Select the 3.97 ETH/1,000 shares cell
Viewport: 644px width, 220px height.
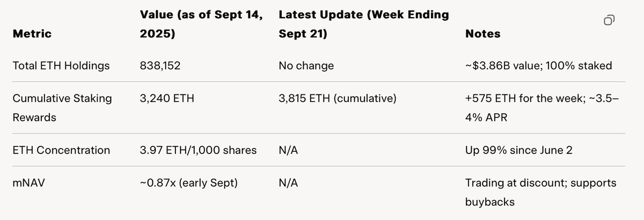pos(198,150)
